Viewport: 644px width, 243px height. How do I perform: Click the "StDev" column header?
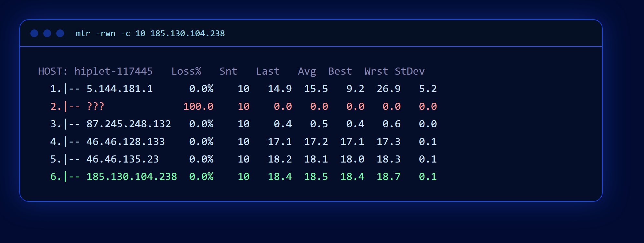[410, 71]
